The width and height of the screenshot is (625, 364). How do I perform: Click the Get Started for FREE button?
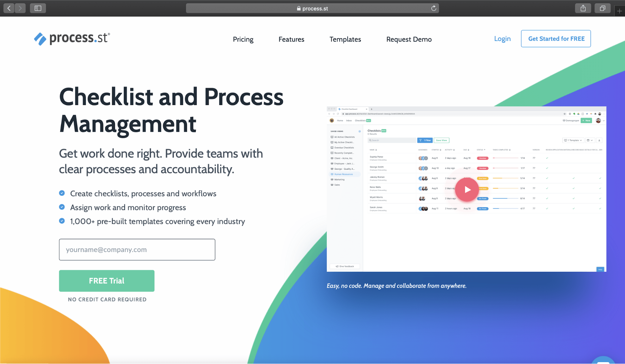point(556,38)
